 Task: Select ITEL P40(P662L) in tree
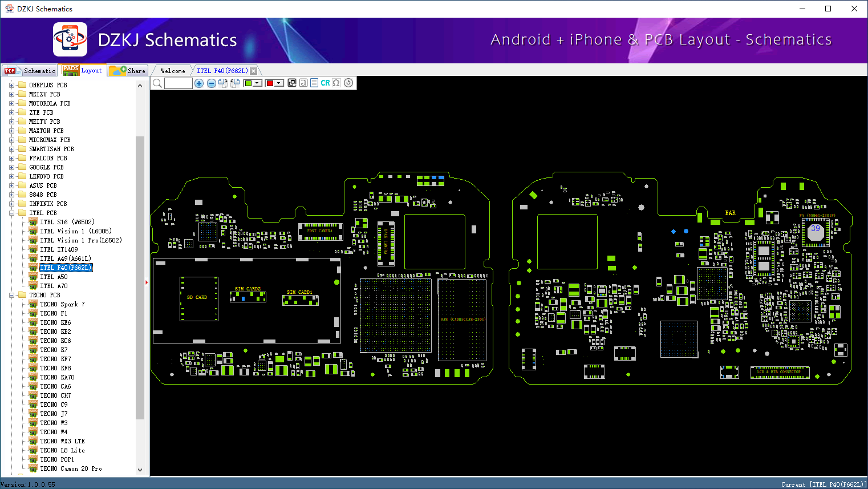pos(66,268)
